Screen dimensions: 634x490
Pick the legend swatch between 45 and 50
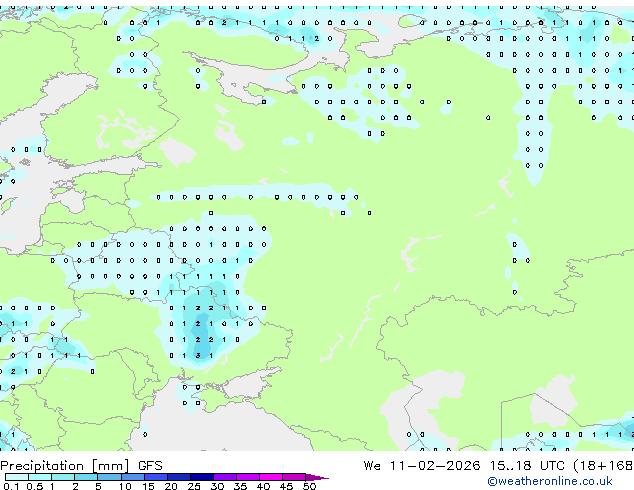click(294, 477)
